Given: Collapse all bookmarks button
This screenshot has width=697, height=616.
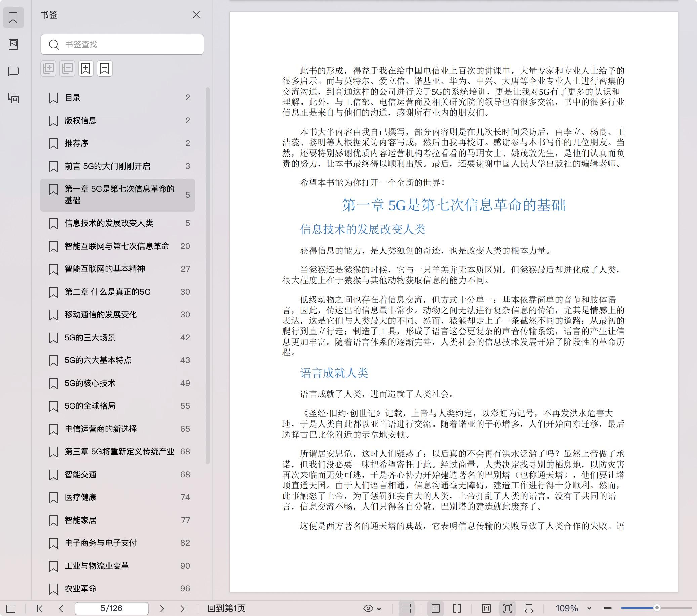Looking at the screenshot, I should (67, 69).
